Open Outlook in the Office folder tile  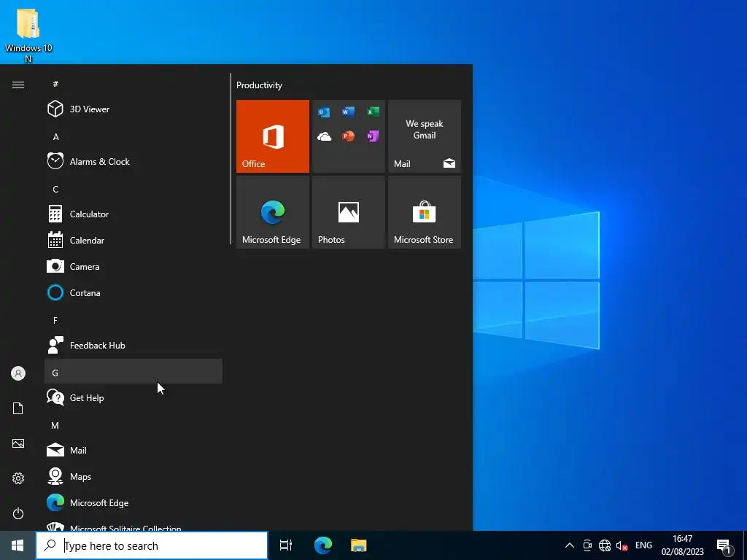(x=324, y=112)
